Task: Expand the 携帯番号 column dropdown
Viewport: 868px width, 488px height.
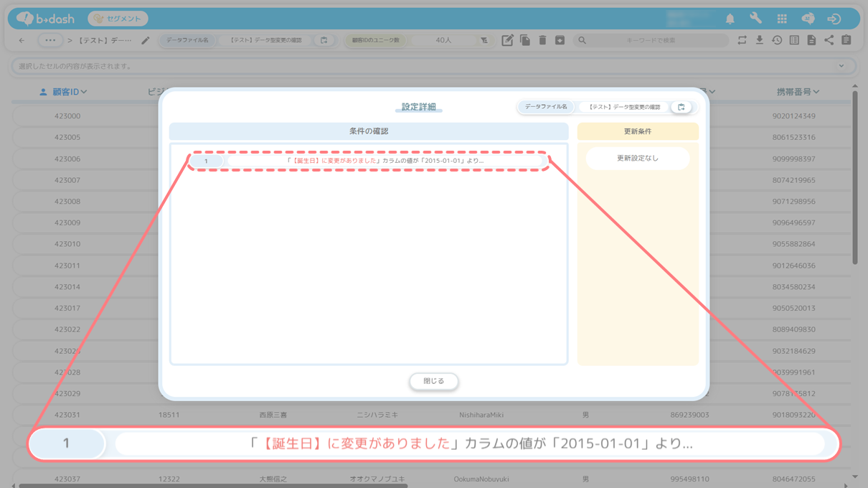Action: pyautogui.click(x=816, y=92)
